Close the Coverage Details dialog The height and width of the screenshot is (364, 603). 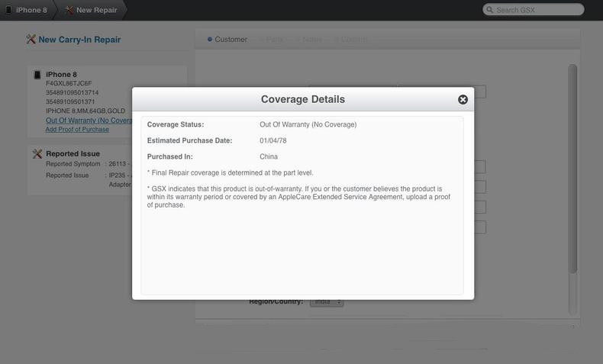[x=463, y=99]
